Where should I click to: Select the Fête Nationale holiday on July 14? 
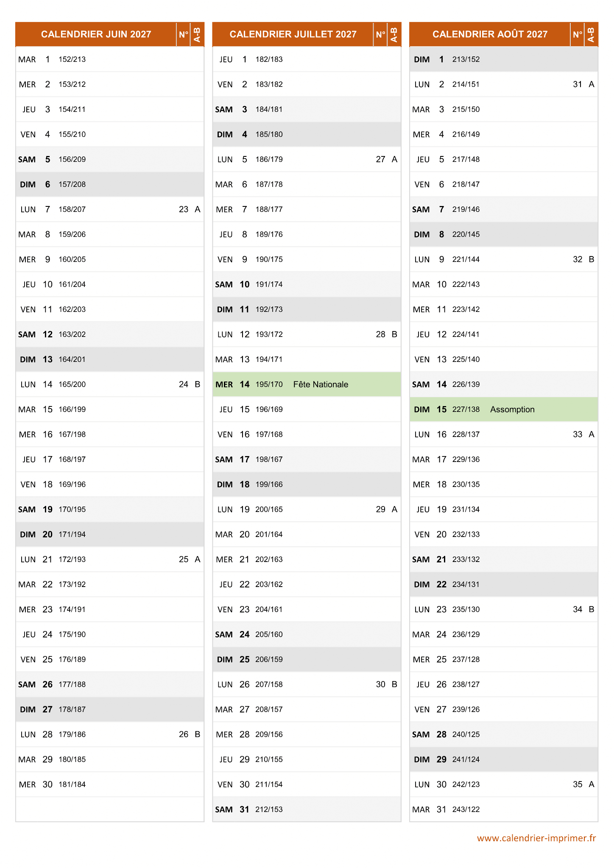(320, 384)
